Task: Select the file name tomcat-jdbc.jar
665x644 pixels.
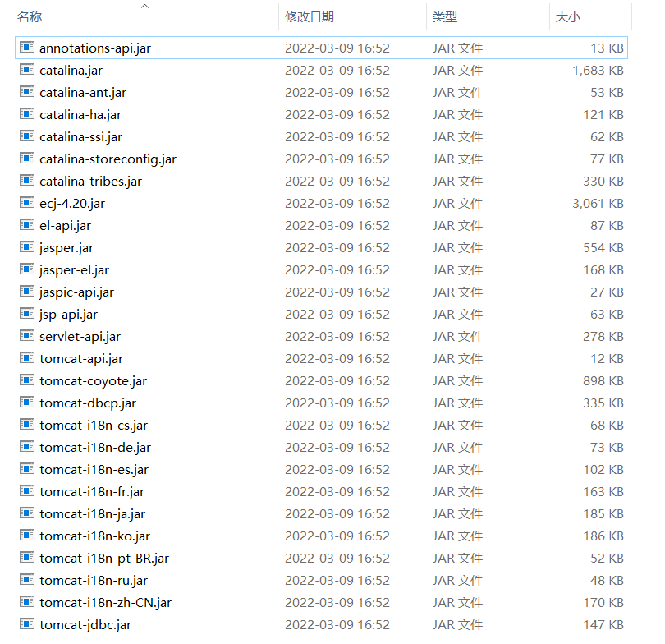Action: click(85, 624)
